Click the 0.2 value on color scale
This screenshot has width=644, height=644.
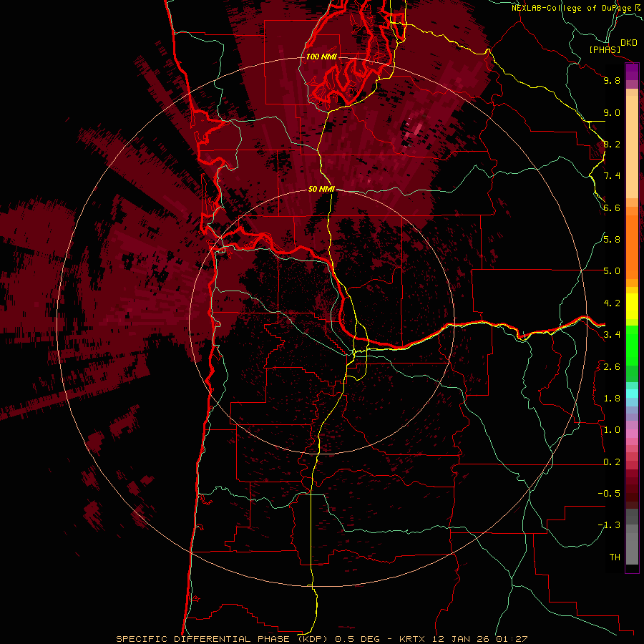point(612,462)
